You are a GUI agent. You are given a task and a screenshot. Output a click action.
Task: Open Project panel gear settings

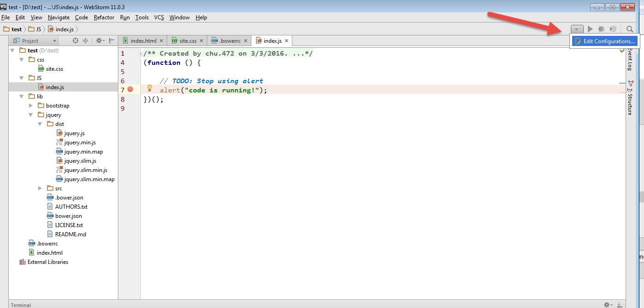(x=100, y=40)
